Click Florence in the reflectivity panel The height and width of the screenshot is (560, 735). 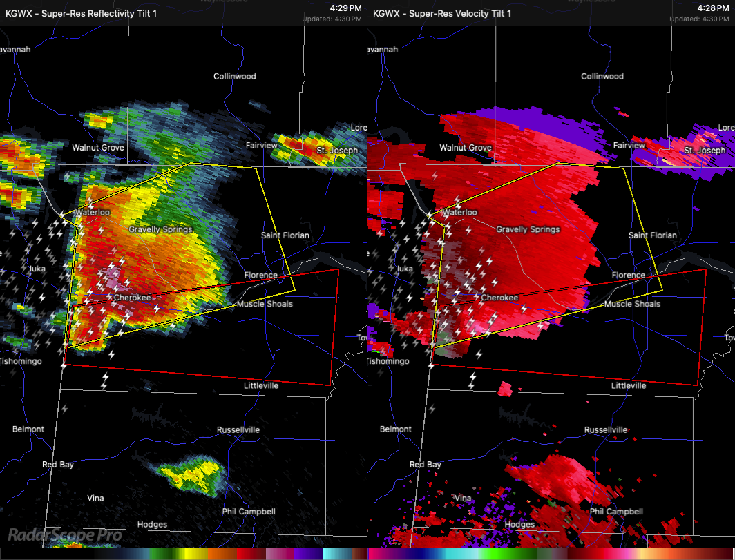click(260, 275)
